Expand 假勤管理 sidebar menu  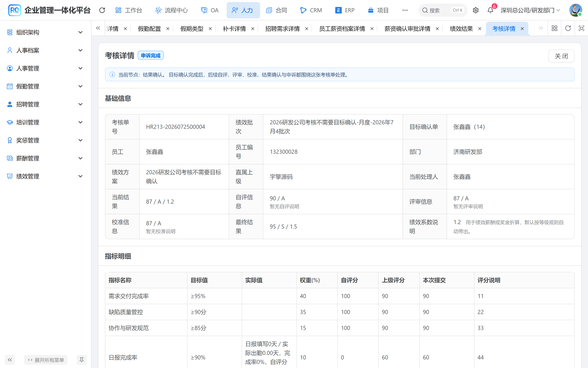click(45, 86)
